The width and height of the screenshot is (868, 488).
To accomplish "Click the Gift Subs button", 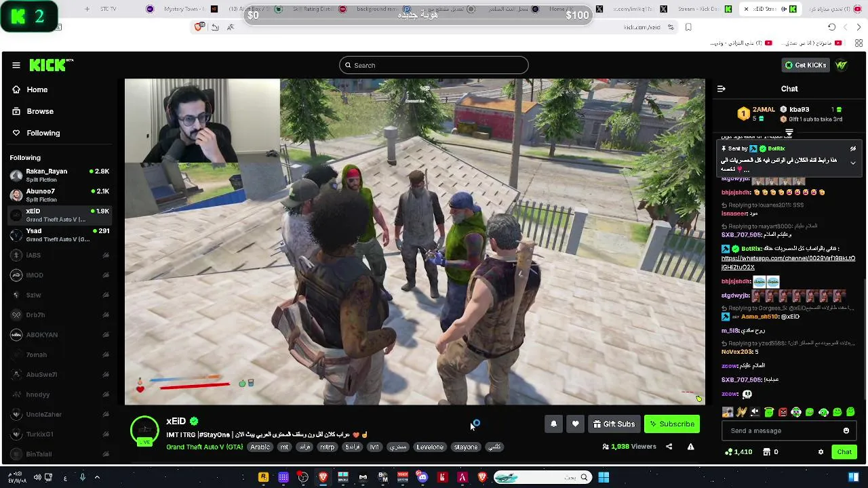I will pyautogui.click(x=614, y=424).
